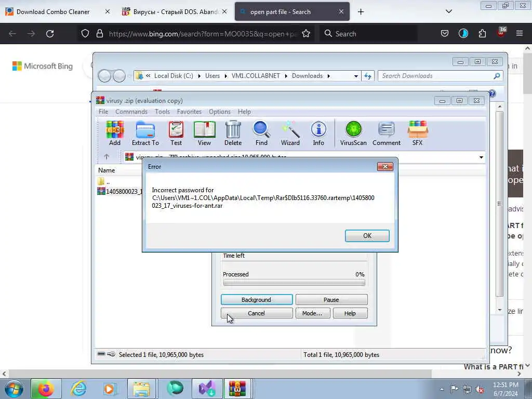Create an SFX archive
This screenshot has width=532, height=399.
[417, 134]
